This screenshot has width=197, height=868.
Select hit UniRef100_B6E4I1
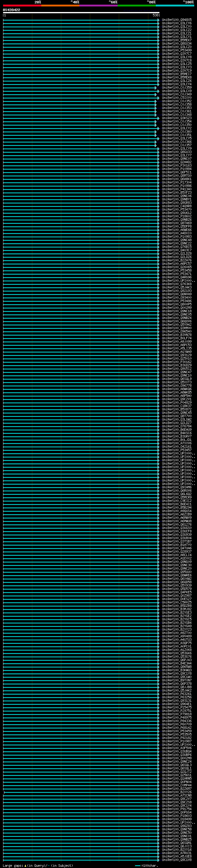(x=177, y=504)
